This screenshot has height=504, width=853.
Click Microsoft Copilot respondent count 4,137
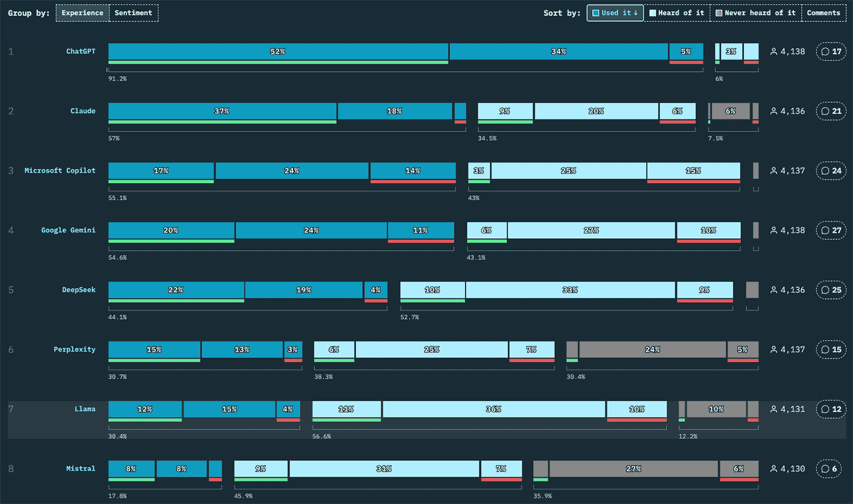(793, 171)
